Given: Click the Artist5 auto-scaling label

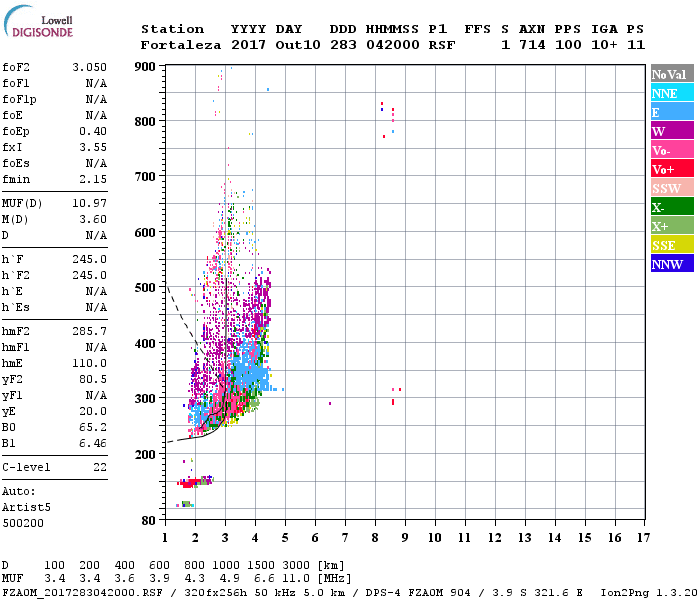Looking at the screenshot, I should [26, 508].
